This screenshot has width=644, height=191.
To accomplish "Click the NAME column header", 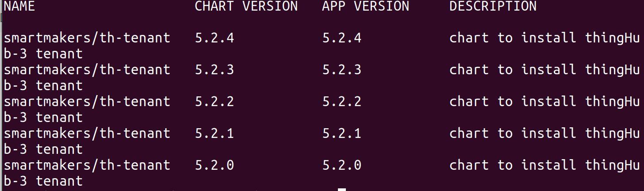I will [19, 6].
